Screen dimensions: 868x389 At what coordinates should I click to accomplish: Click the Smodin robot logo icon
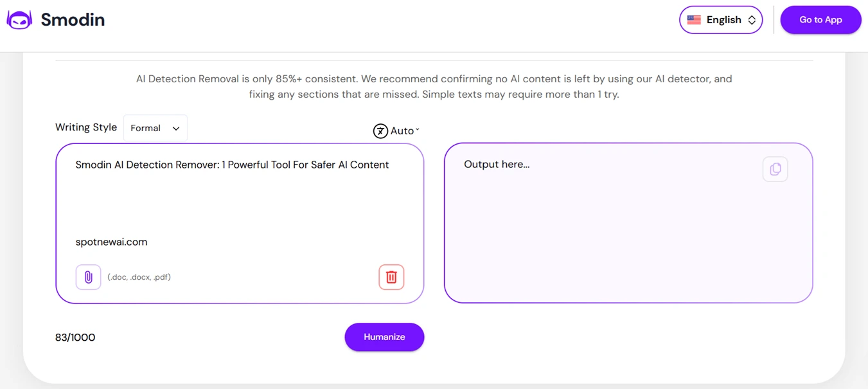[19, 20]
